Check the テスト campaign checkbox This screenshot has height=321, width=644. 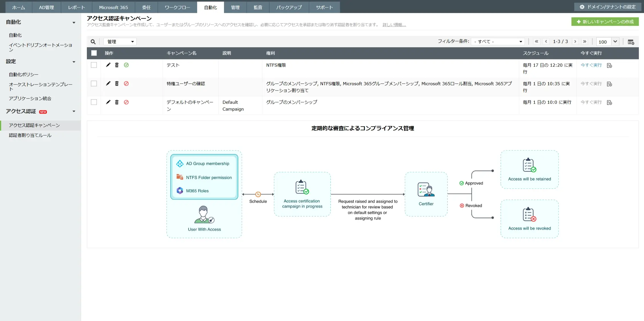(94, 65)
